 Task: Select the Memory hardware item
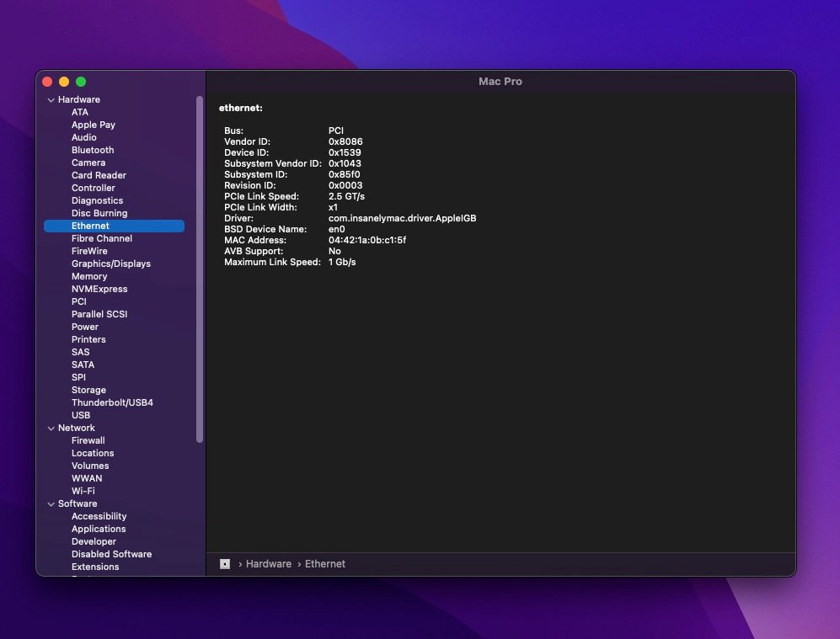89,276
